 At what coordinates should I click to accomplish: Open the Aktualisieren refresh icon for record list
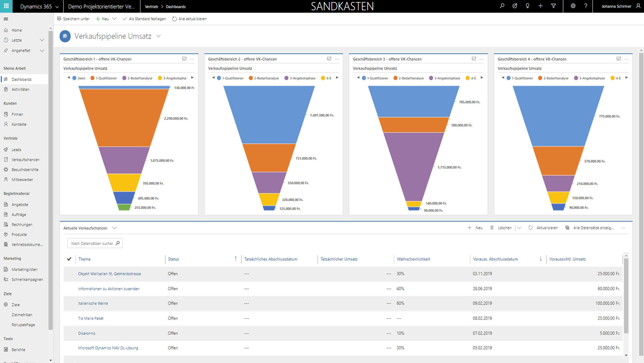(x=531, y=228)
